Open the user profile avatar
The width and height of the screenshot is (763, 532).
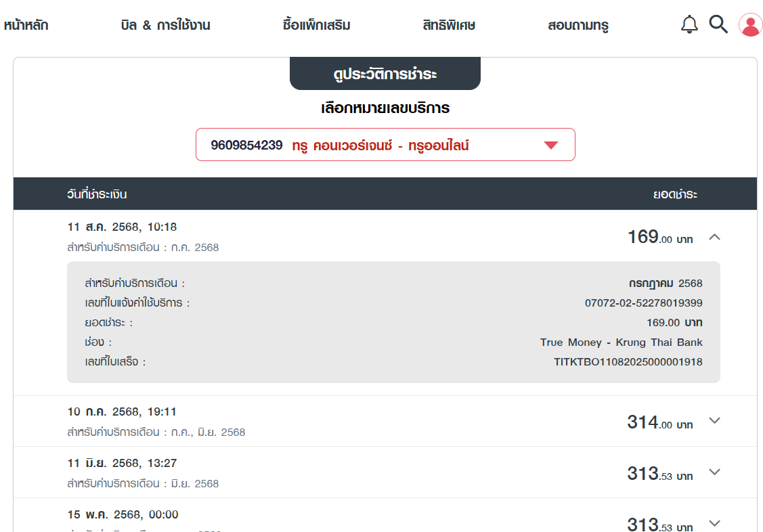[750, 24]
